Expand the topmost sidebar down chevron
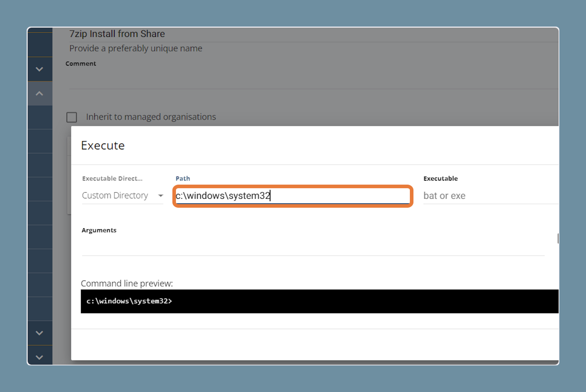 point(39,69)
